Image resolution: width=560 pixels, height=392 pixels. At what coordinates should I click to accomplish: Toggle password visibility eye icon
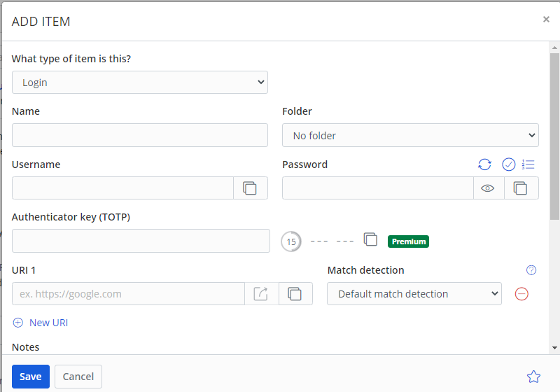487,188
